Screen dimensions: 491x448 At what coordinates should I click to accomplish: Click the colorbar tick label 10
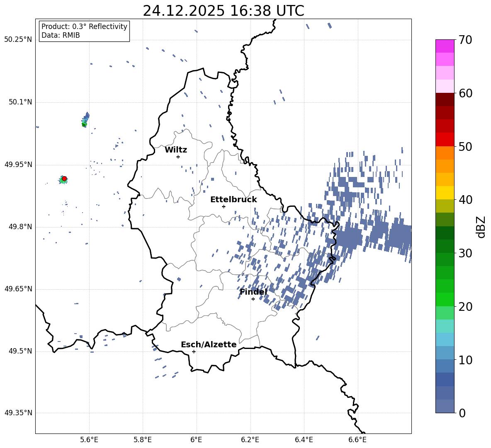(x=465, y=360)
